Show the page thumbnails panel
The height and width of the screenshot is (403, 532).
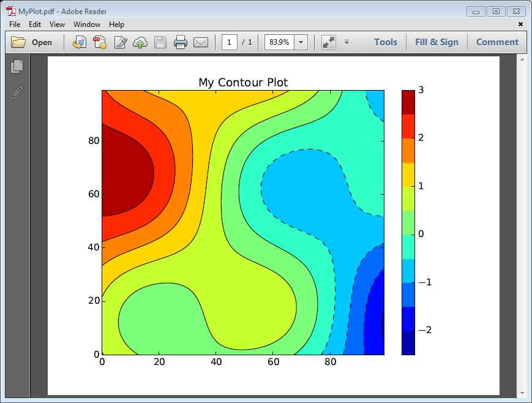point(17,66)
